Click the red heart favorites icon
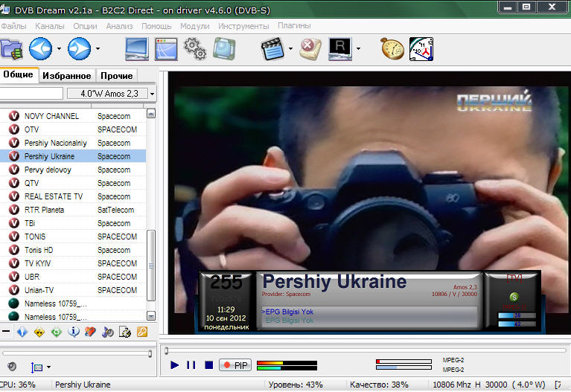Screen dimensions: 571x392 tap(90, 332)
